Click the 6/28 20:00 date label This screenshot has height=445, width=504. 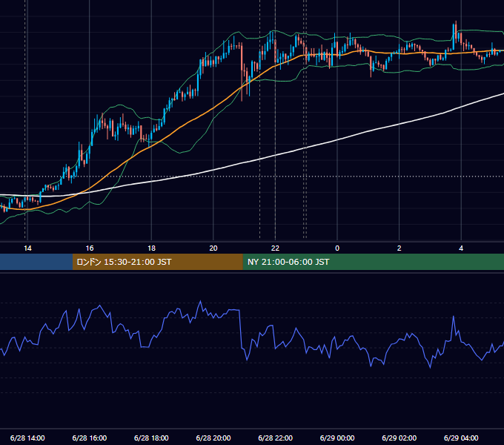pyautogui.click(x=213, y=438)
